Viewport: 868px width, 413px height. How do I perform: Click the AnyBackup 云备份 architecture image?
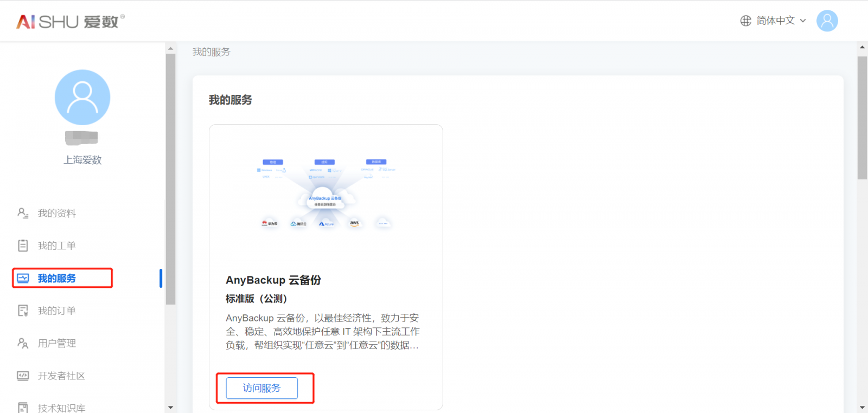pyautogui.click(x=325, y=193)
